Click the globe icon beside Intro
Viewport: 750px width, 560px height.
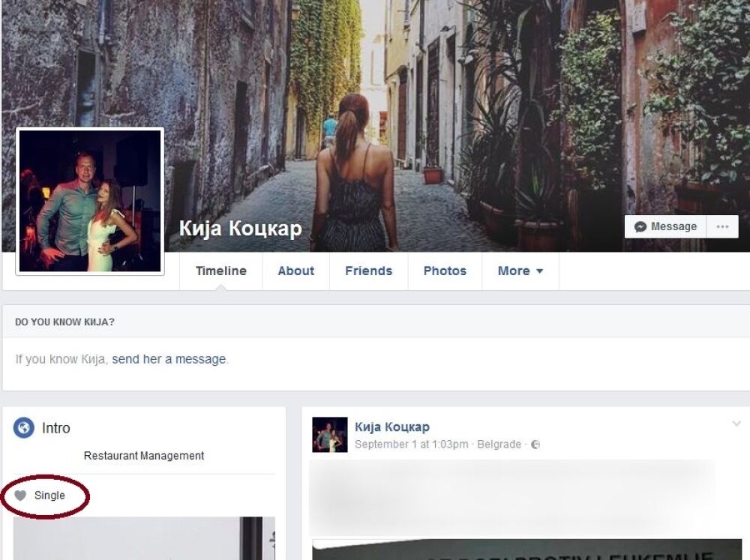pos(23,427)
